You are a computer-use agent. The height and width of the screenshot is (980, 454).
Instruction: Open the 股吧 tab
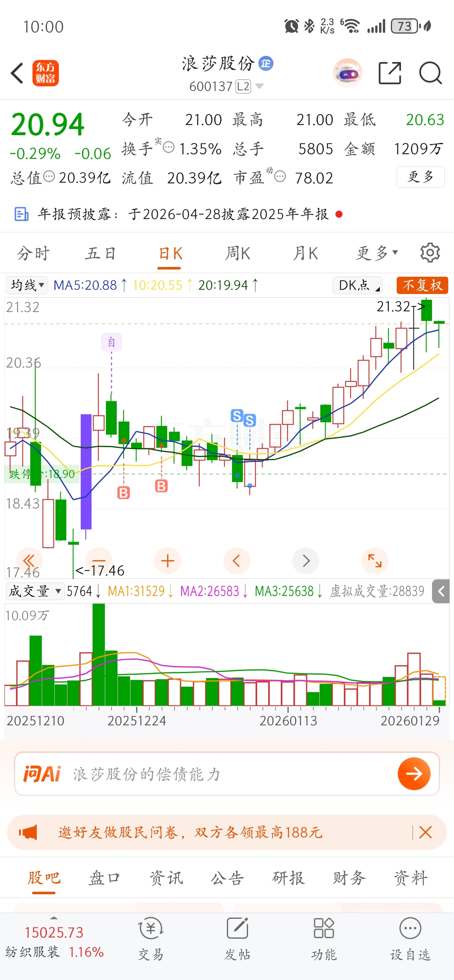point(44,878)
